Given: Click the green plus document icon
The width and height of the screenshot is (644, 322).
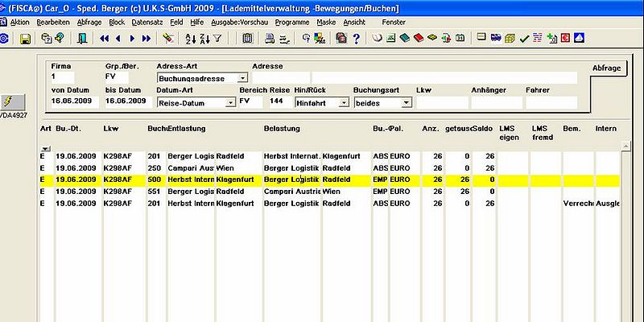Looking at the screenshot, I should (x=551, y=38).
